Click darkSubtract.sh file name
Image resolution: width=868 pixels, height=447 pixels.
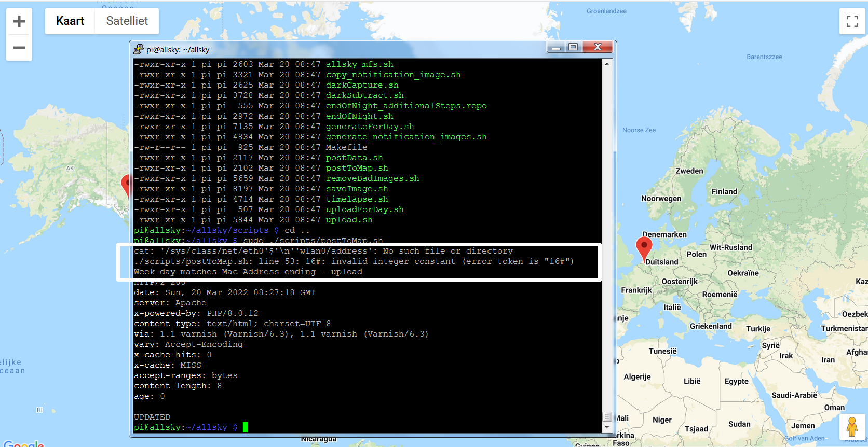365,95
